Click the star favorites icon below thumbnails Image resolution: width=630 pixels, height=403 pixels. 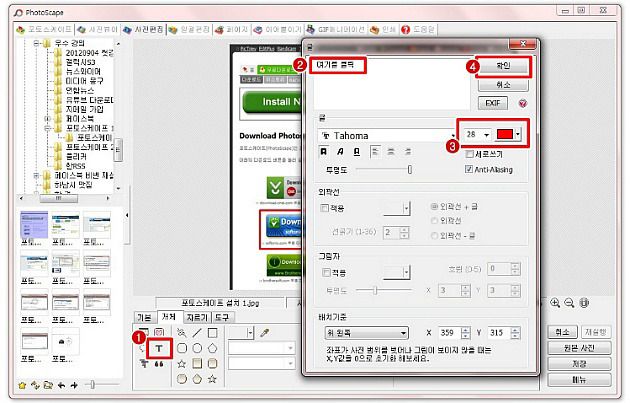coord(22,385)
